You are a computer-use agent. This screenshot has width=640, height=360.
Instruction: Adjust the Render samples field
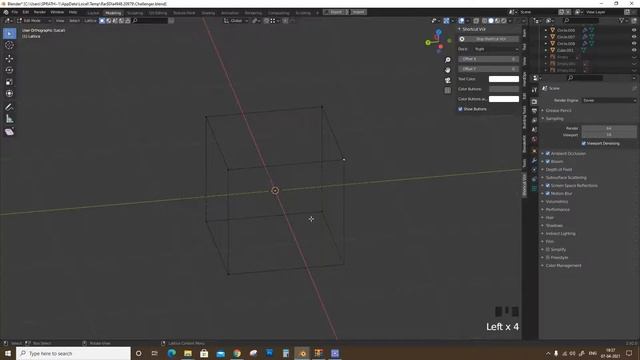(x=609, y=128)
